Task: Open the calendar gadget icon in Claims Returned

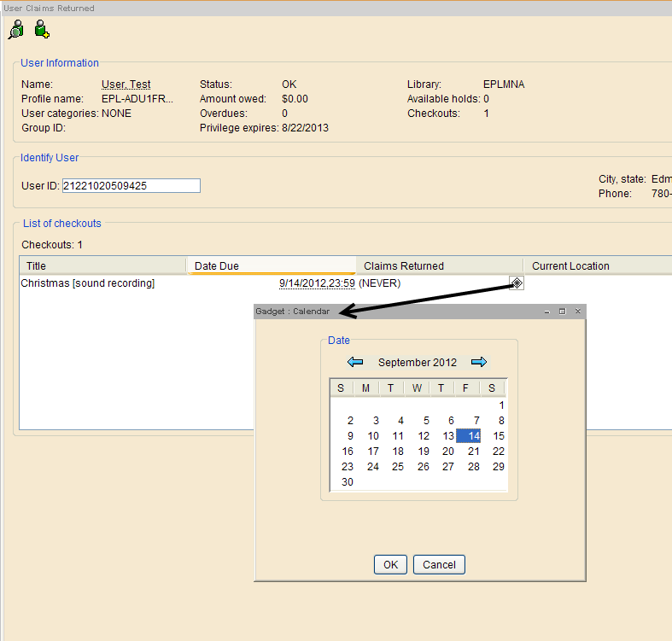Action: 517,283
